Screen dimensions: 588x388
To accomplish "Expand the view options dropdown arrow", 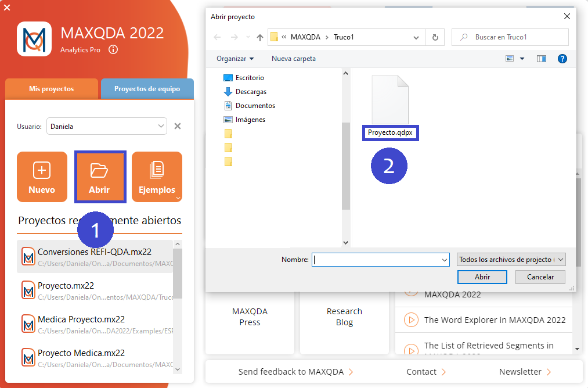I will pyautogui.click(x=522, y=59).
